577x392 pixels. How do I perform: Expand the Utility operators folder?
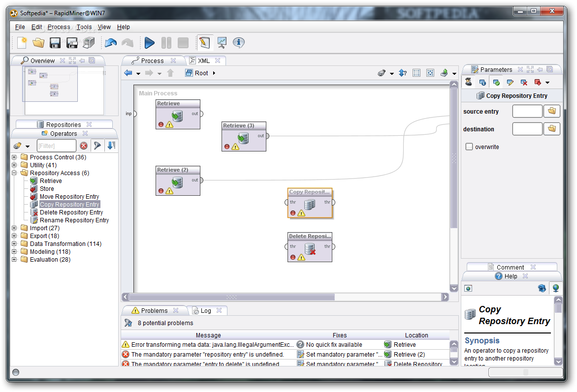14,165
